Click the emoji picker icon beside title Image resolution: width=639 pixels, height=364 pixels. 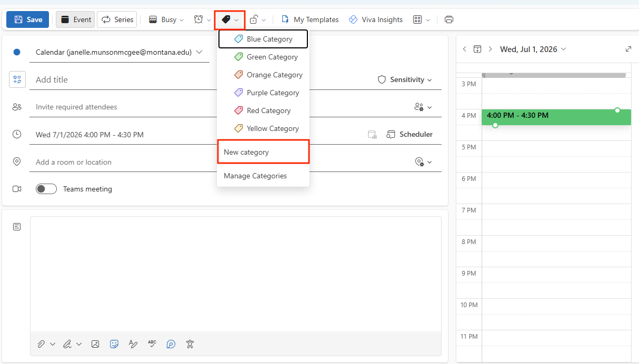point(17,79)
